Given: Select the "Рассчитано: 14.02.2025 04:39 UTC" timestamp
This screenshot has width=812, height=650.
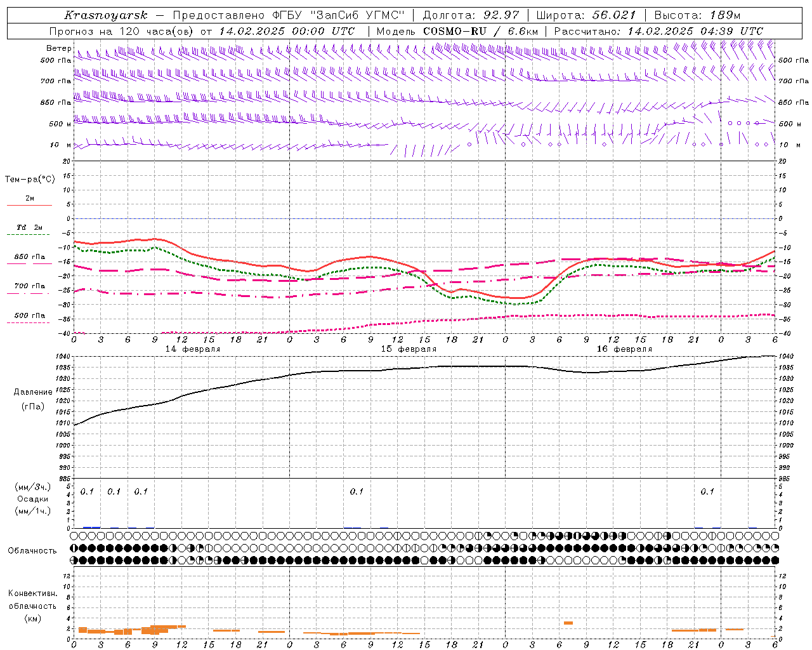Looking at the screenshot, I should click(x=658, y=31).
